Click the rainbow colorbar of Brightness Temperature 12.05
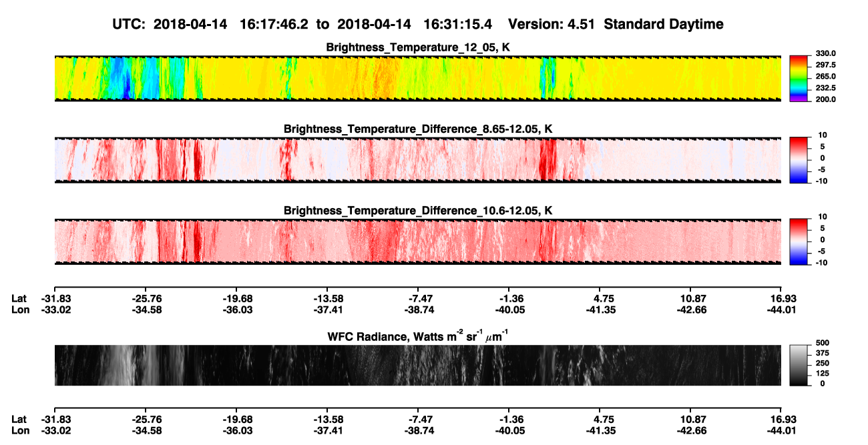868x445 pixels. 798,78
